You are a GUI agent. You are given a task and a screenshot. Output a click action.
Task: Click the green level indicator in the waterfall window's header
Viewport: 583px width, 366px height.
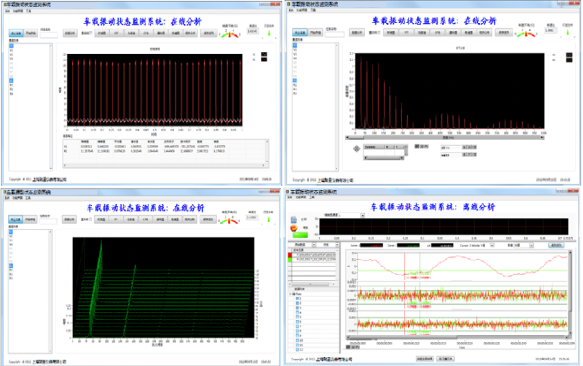tap(269, 219)
